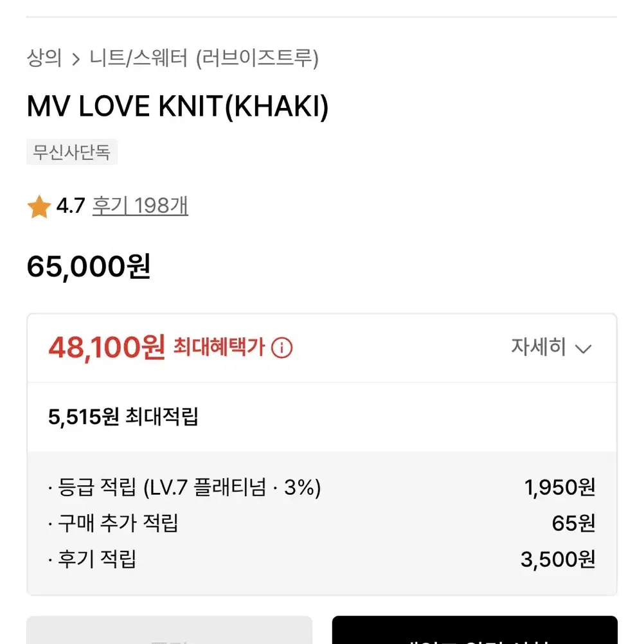
Task: Tap the 48,100원 maximum benefit price
Action: click(x=107, y=348)
